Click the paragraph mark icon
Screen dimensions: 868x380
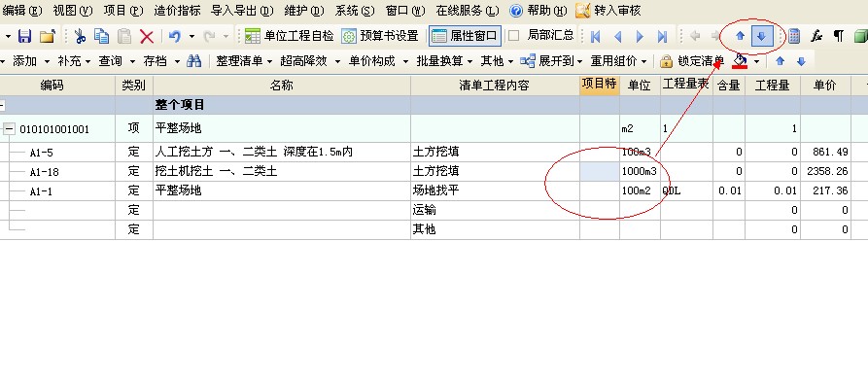[839, 37]
